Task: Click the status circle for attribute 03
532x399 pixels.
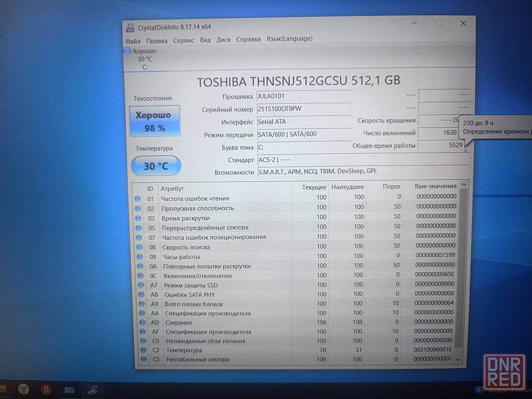Action: point(138,219)
